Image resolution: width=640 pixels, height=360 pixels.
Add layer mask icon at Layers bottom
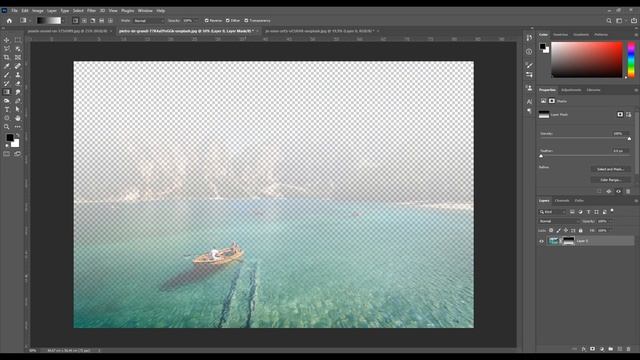[x=593, y=349]
